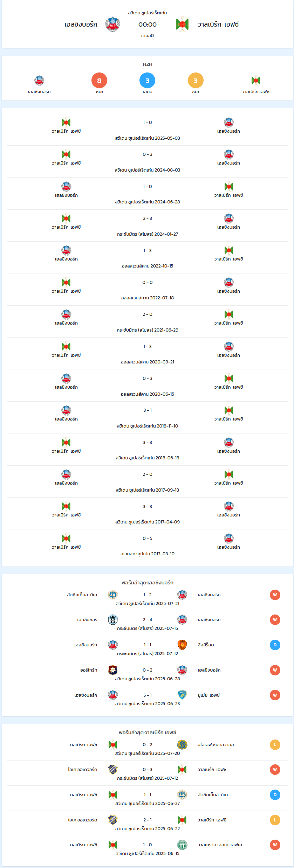Click the blue 3 draws circle in H2H
The image size is (294, 868).
(148, 81)
